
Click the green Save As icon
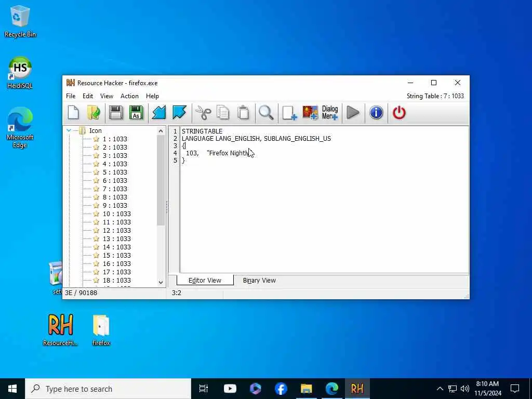(x=136, y=113)
